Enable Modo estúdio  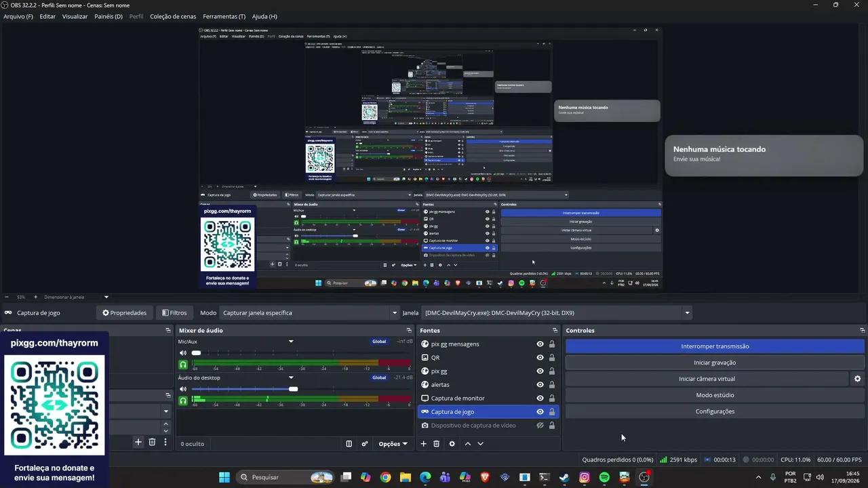[x=715, y=395]
